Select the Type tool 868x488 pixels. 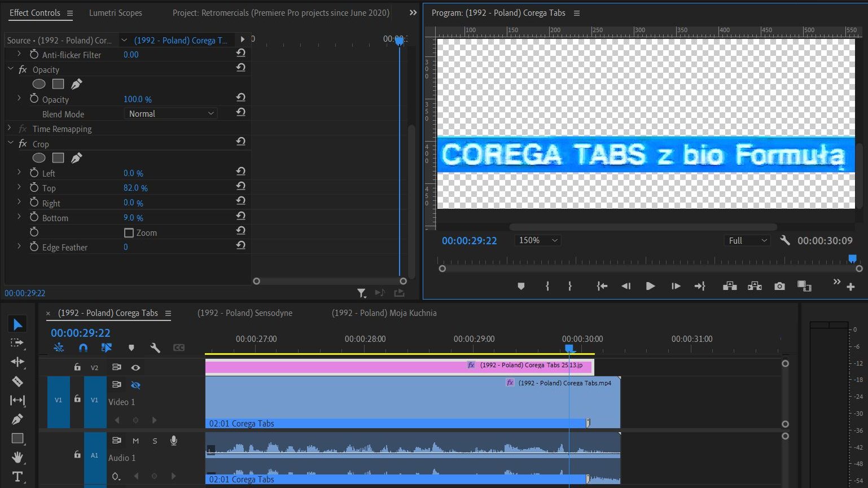(x=17, y=477)
